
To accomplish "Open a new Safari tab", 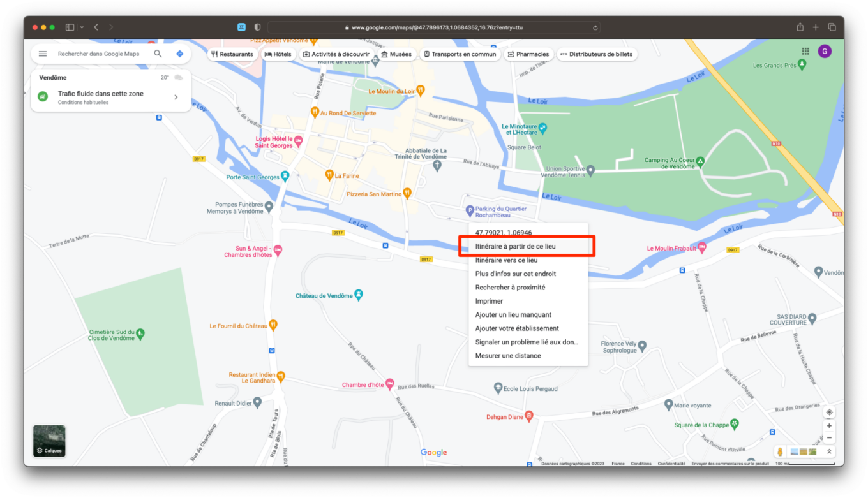I will coord(816,27).
